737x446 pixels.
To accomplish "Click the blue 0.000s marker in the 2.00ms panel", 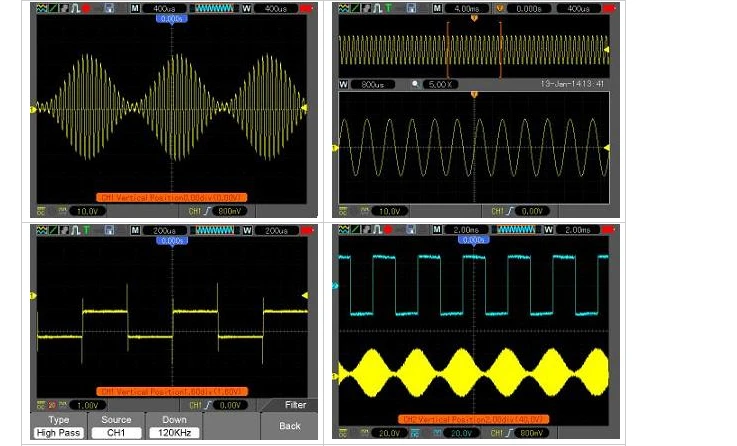I will (x=474, y=240).
